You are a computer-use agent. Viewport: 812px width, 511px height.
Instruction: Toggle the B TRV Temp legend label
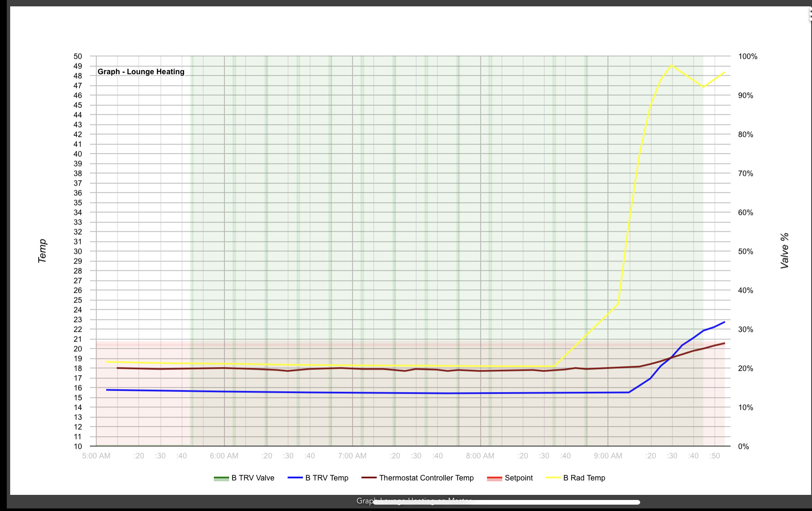[x=327, y=478]
